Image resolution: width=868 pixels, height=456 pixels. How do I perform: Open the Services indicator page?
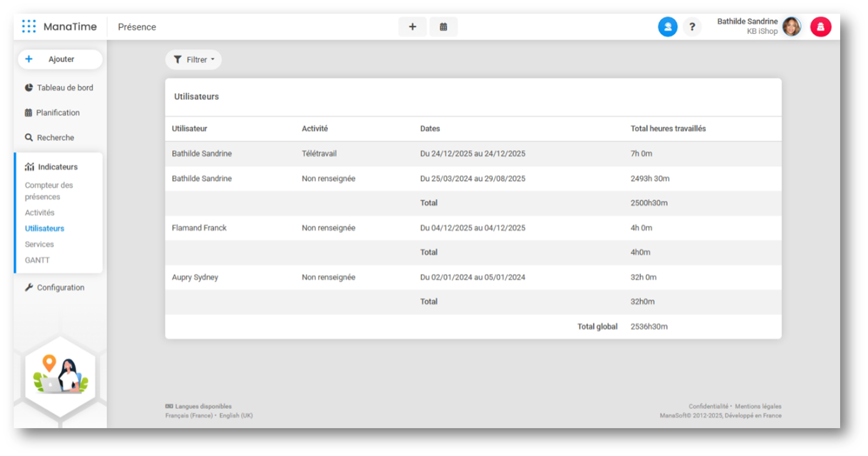(39, 244)
